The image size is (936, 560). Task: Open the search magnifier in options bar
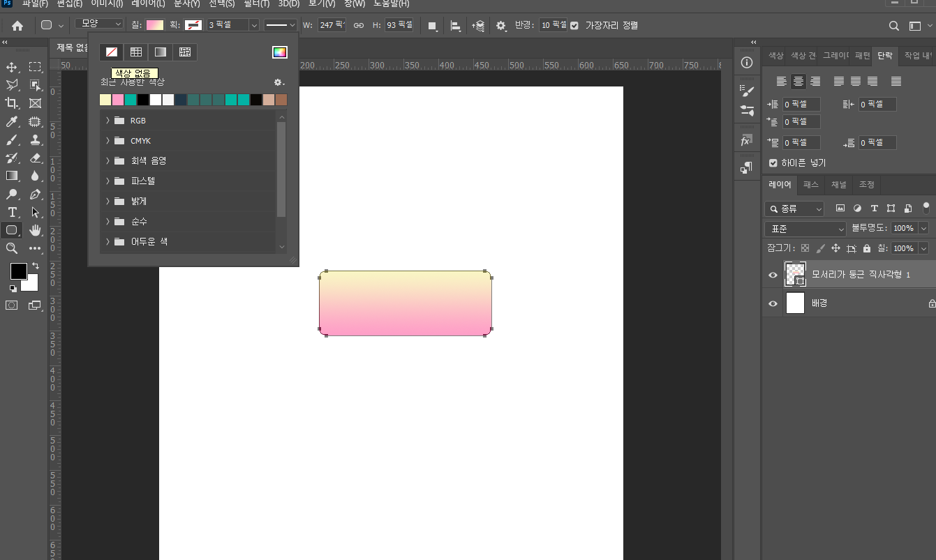pyautogui.click(x=894, y=26)
